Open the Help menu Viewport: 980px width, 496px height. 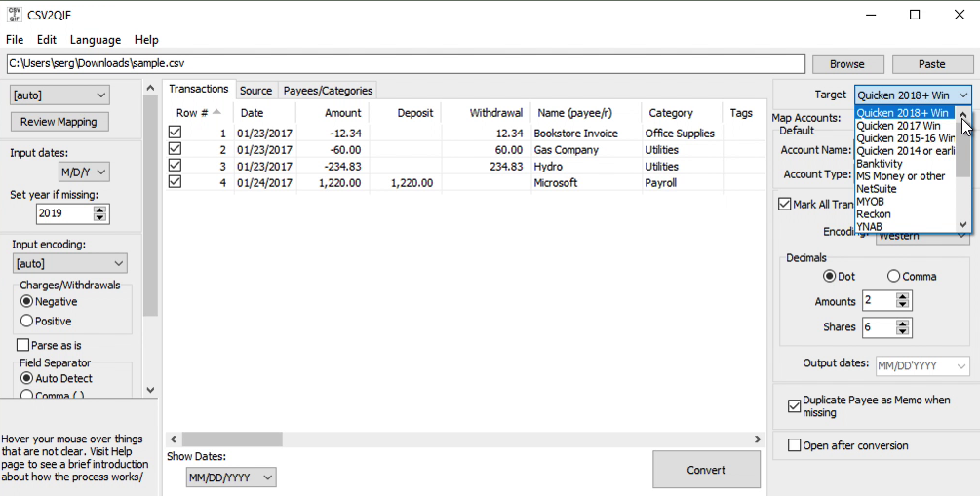[146, 39]
